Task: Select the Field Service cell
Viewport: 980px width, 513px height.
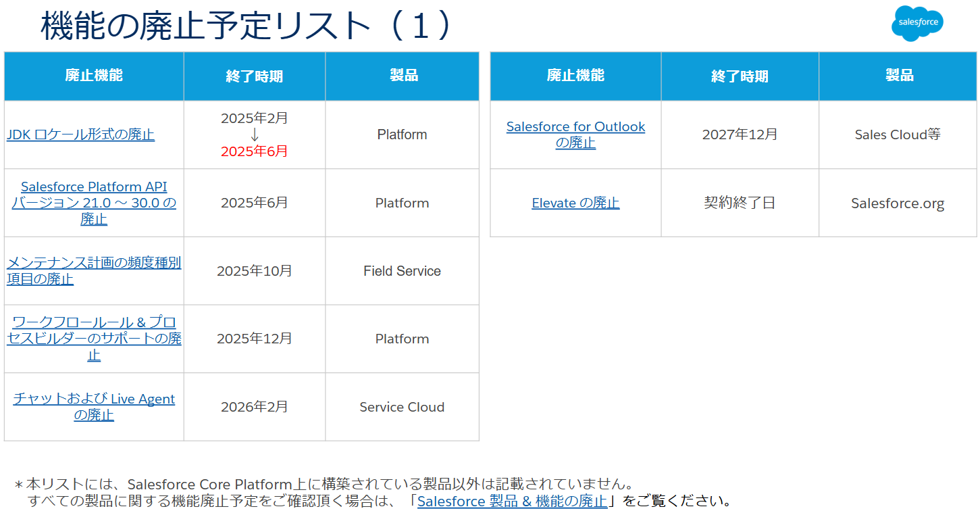Action: tap(403, 271)
